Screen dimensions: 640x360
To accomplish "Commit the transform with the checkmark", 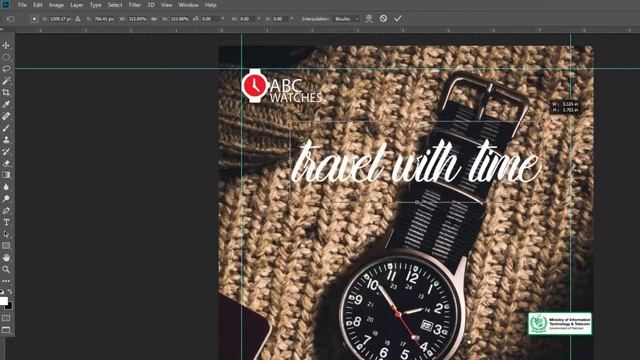I will tap(398, 19).
